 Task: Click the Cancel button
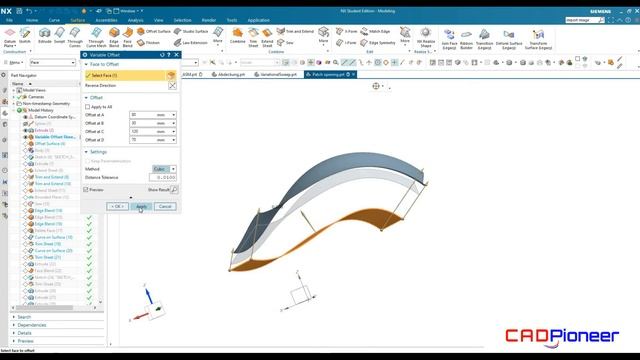tap(165, 207)
